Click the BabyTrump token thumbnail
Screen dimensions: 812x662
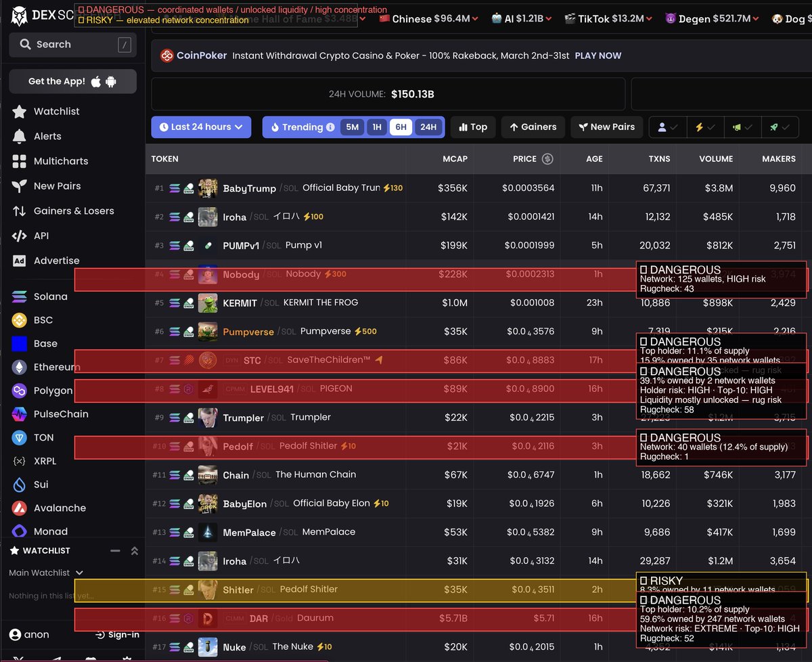(208, 188)
